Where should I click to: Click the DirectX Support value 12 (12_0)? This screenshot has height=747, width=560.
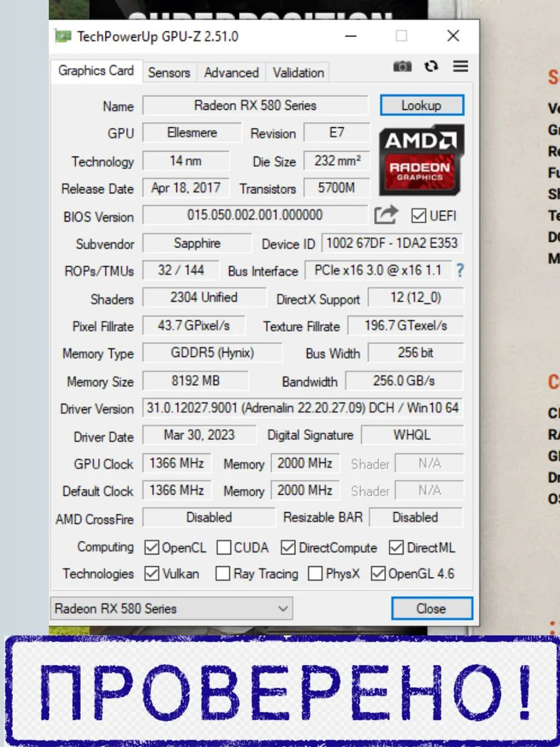(416, 298)
